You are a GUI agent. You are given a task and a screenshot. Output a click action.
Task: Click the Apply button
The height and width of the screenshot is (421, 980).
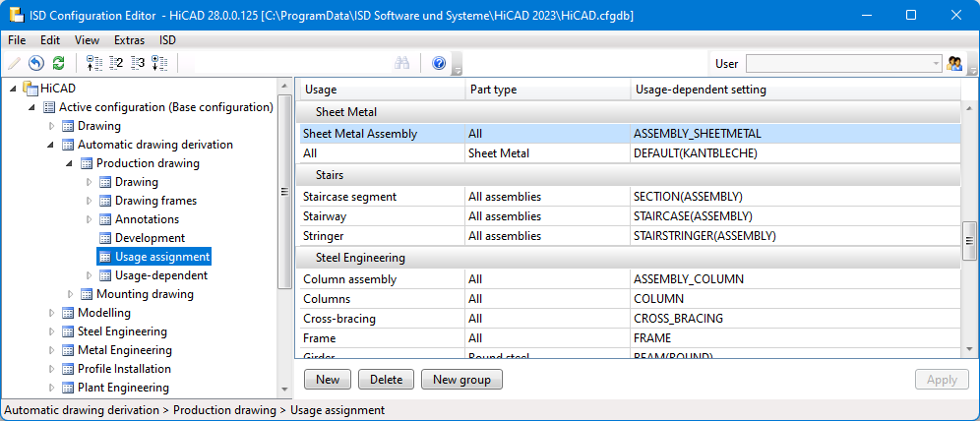click(x=942, y=379)
